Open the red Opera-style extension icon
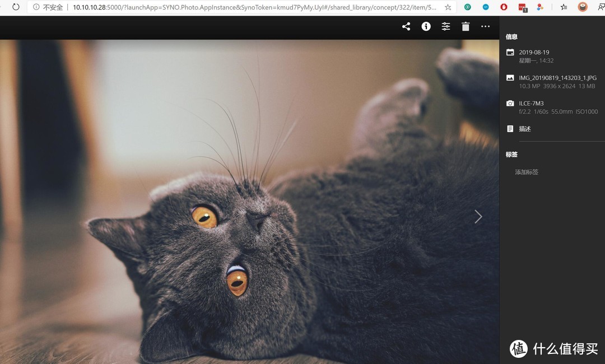The height and width of the screenshot is (364, 605). 504,7
